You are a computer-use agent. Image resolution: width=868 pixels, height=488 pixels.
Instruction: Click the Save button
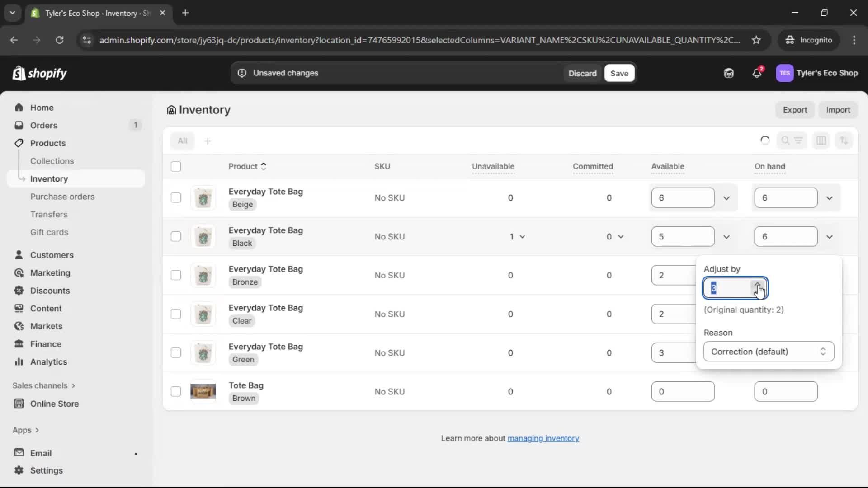(619, 73)
